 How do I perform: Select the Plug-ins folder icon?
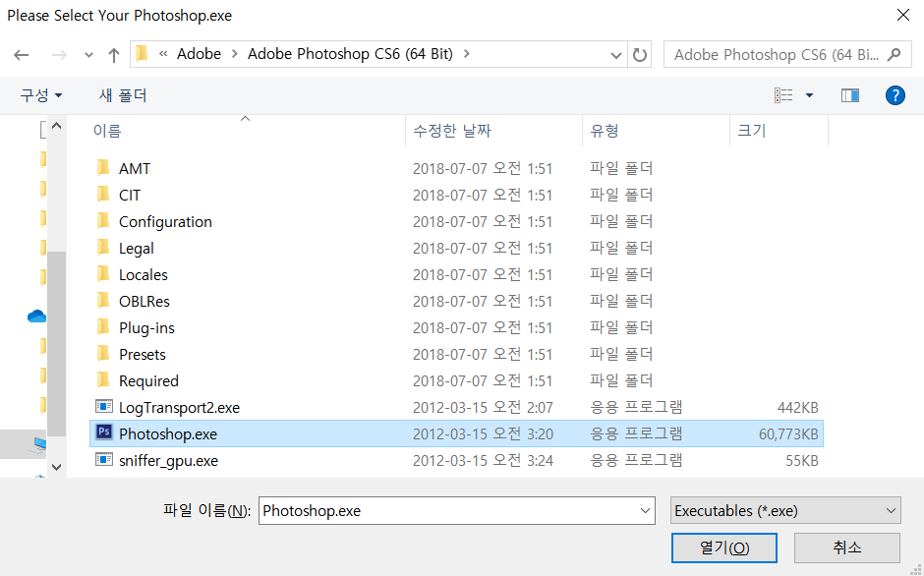tap(103, 327)
